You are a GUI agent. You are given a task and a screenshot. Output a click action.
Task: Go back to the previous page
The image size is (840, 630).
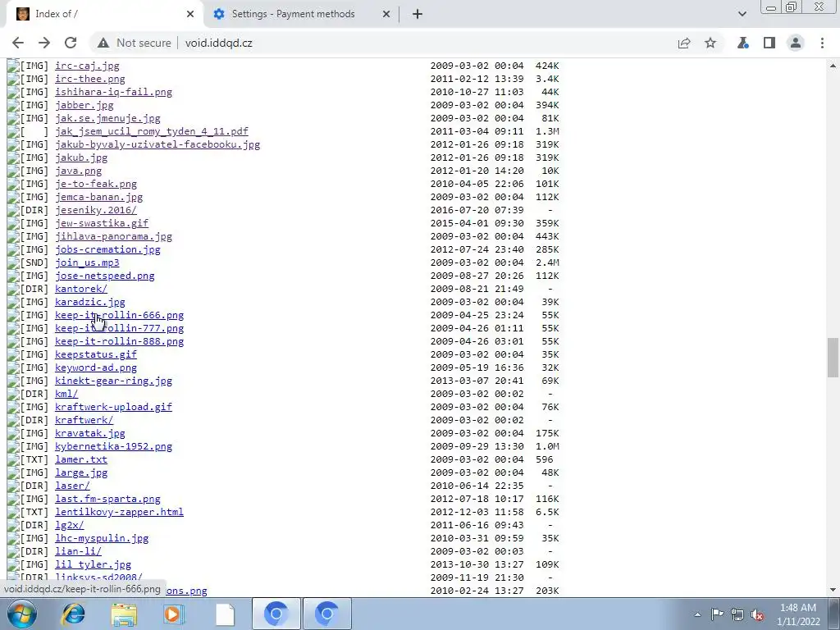tap(18, 43)
